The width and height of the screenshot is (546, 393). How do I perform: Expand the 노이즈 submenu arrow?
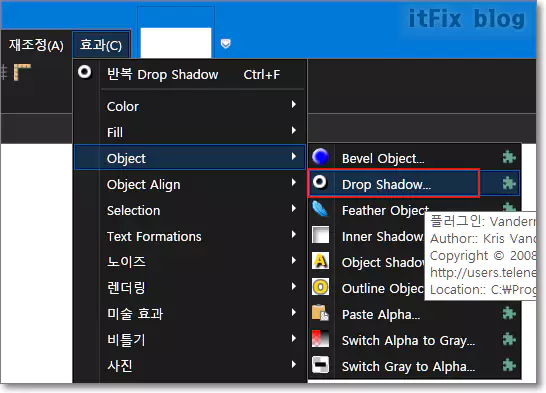294,260
